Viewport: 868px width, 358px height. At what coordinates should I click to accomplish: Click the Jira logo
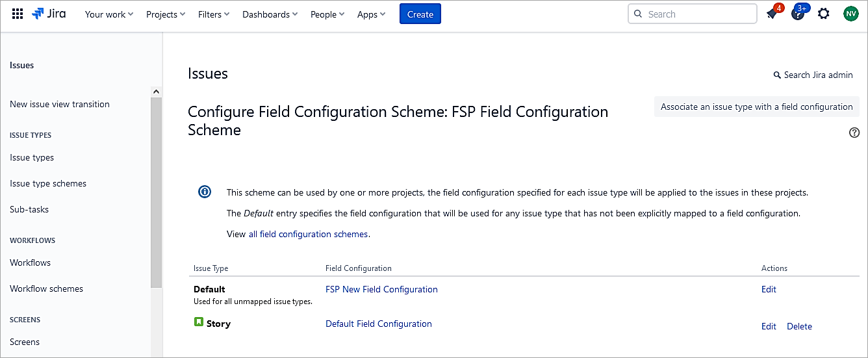(x=49, y=14)
